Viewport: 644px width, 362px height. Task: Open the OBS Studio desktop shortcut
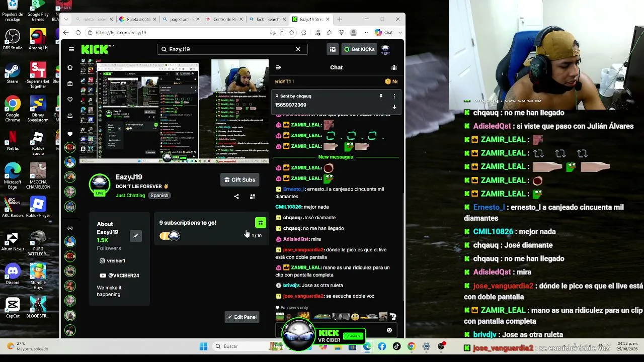[13, 40]
